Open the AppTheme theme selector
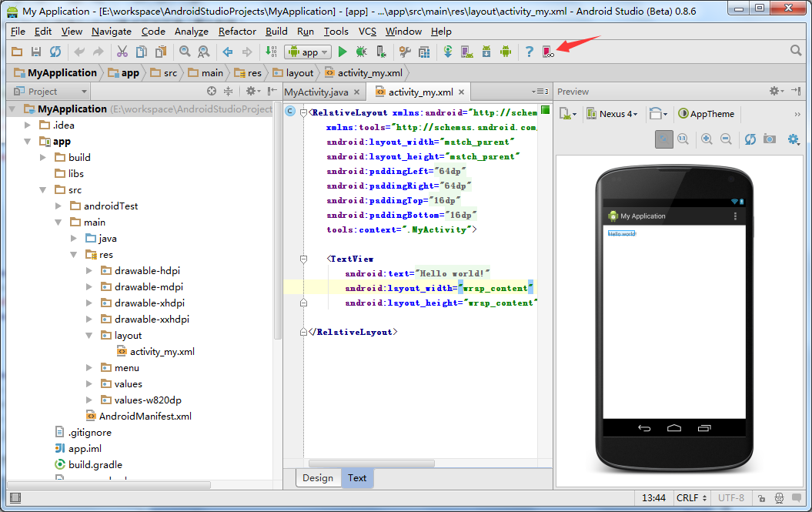This screenshot has height=512, width=812. tap(707, 114)
